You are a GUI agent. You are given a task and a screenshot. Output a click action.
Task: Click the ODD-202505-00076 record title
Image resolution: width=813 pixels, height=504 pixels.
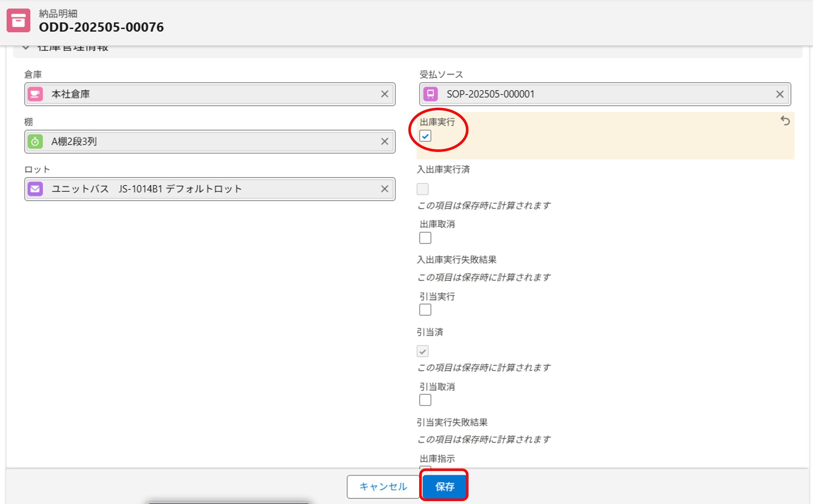102,27
